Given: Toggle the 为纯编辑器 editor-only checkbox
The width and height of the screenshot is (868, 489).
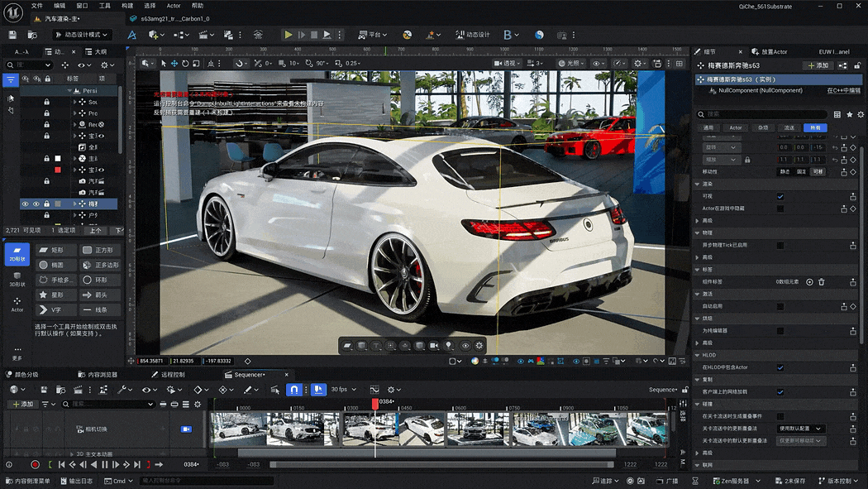Looking at the screenshot, I should tap(780, 331).
